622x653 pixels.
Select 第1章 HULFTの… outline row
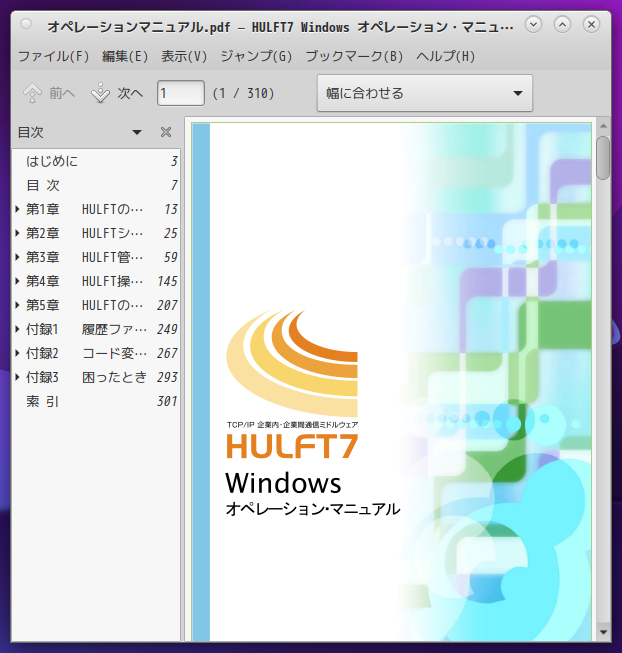pyautogui.click(x=96, y=209)
